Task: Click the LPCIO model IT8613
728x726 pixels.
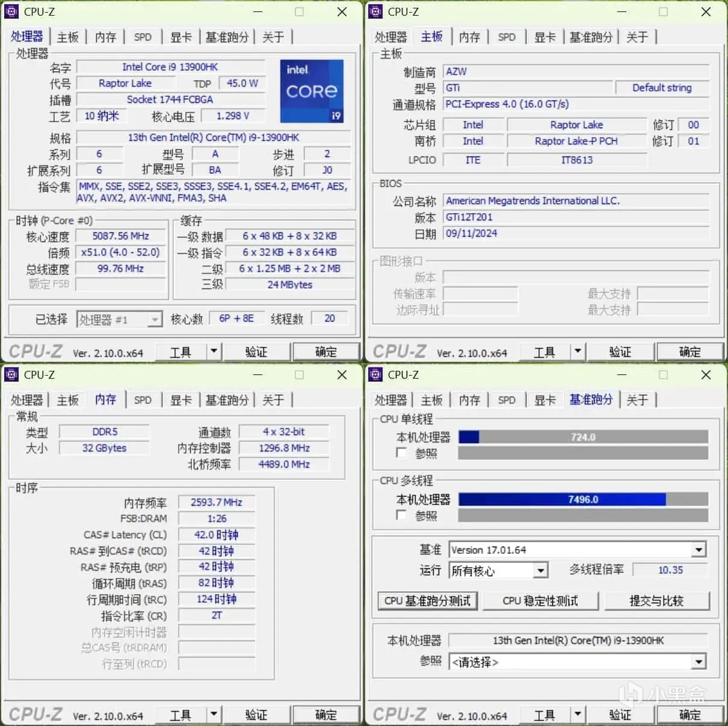Action: click(577, 160)
